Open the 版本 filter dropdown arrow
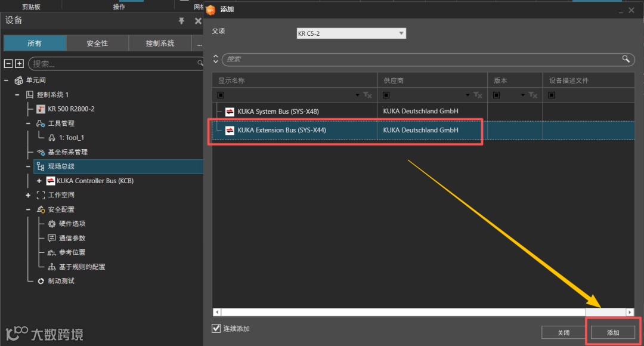The image size is (644, 346). coord(523,95)
